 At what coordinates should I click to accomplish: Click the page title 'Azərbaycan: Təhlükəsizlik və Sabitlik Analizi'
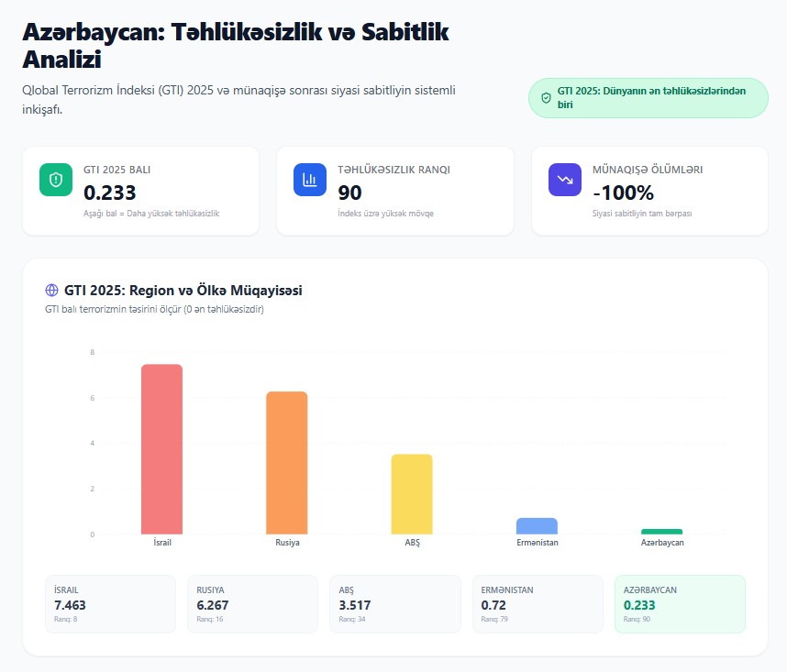(x=236, y=45)
